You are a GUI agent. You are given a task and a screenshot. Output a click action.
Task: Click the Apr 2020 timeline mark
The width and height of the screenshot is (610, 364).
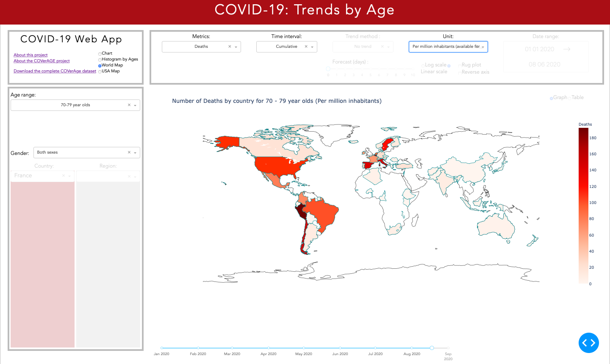[268, 354]
